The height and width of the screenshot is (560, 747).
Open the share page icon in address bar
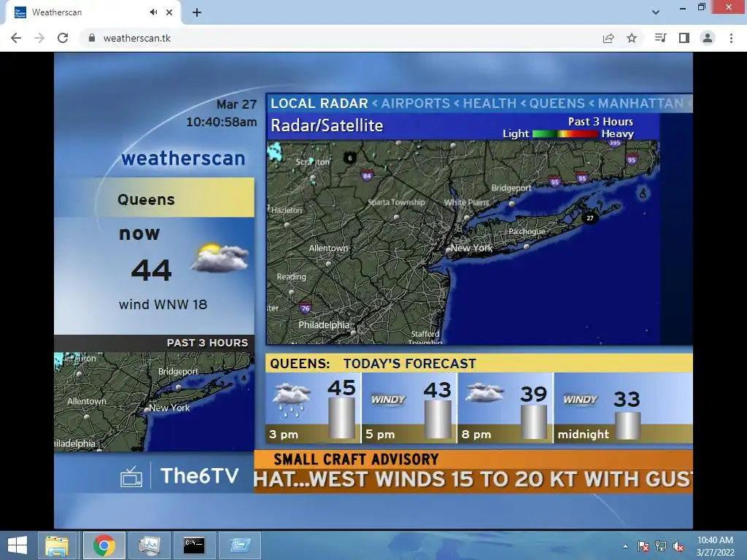pos(608,38)
